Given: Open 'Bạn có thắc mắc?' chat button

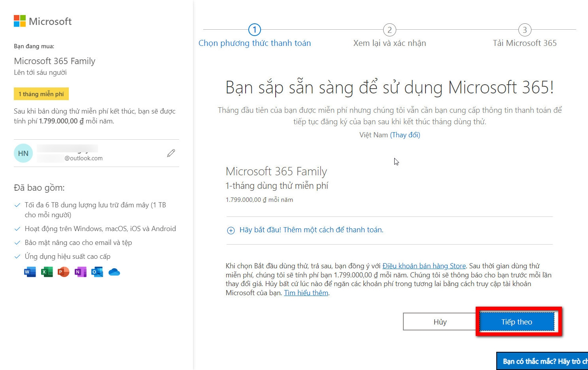Looking at the screenshot, I should click(x=542, y=361).
